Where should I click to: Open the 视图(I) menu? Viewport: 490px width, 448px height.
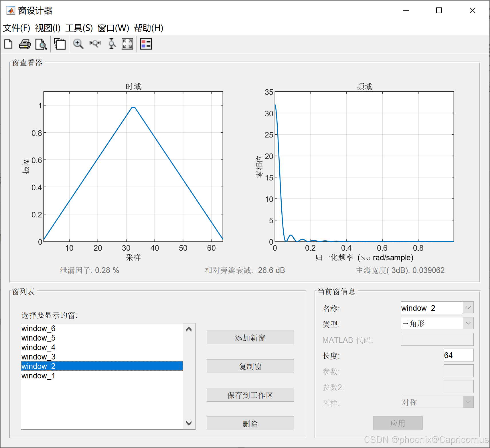[x=48, y=28]
